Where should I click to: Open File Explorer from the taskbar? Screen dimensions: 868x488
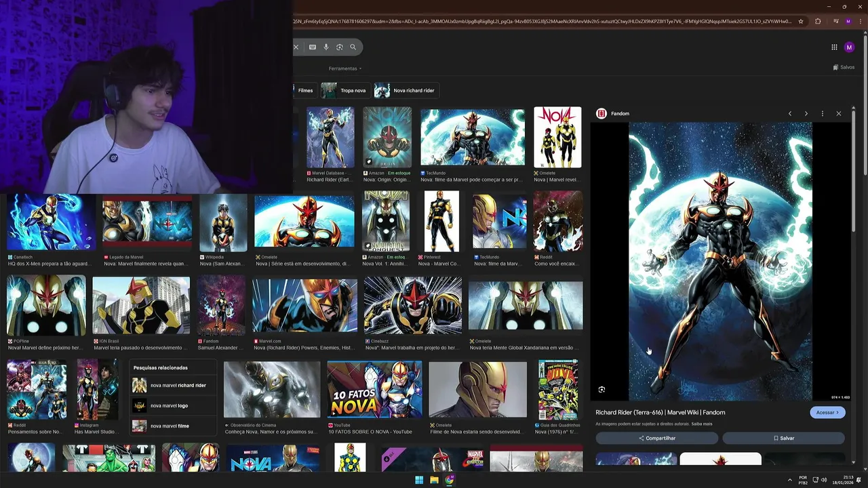434,480
